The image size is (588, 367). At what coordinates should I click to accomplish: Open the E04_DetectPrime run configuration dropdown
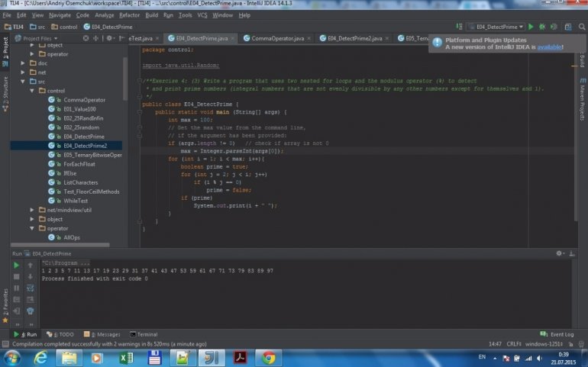tap(499, 27)
